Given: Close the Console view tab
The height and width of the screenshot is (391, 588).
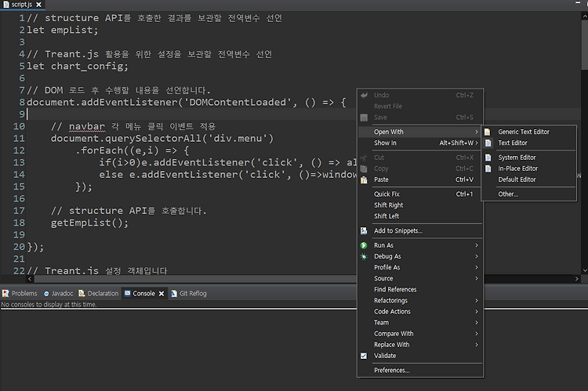Looking at the screenshot, I should pos(162,294).
